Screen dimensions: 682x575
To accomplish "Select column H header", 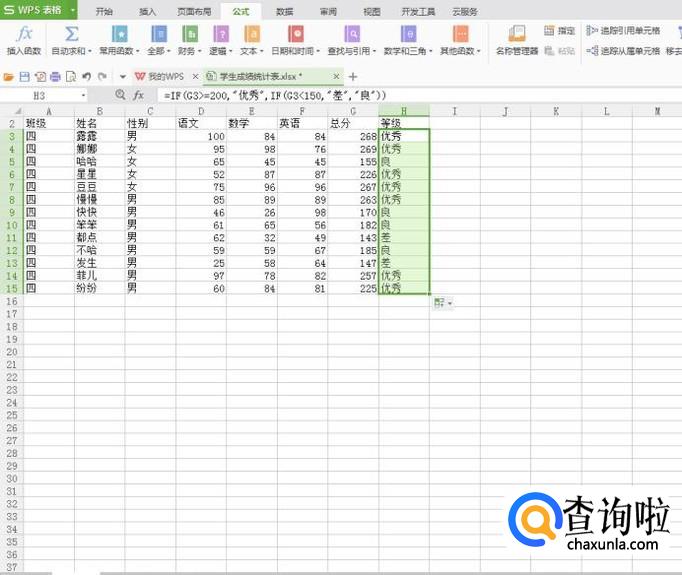I will coord(404,111).
